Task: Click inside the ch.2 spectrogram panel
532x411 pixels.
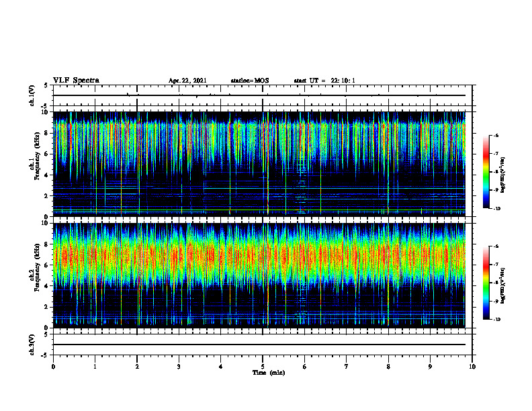Action: click(259, 275)
